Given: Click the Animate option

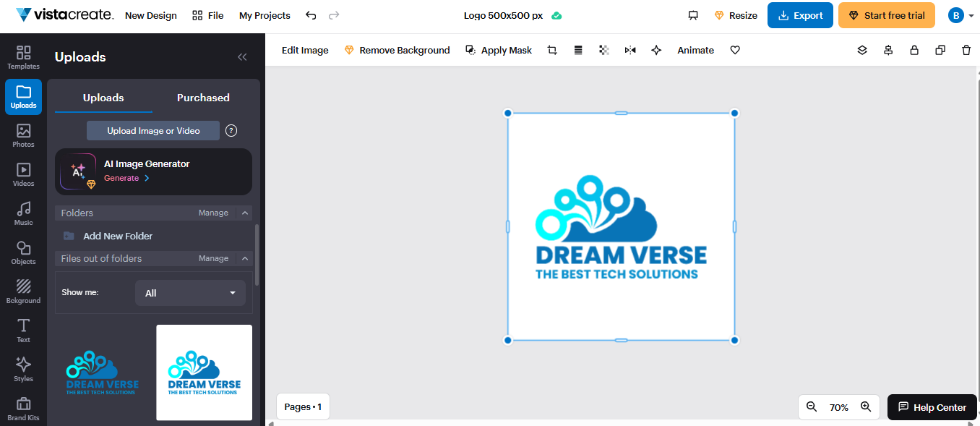Looking at the screenshot, I should 695,50.
